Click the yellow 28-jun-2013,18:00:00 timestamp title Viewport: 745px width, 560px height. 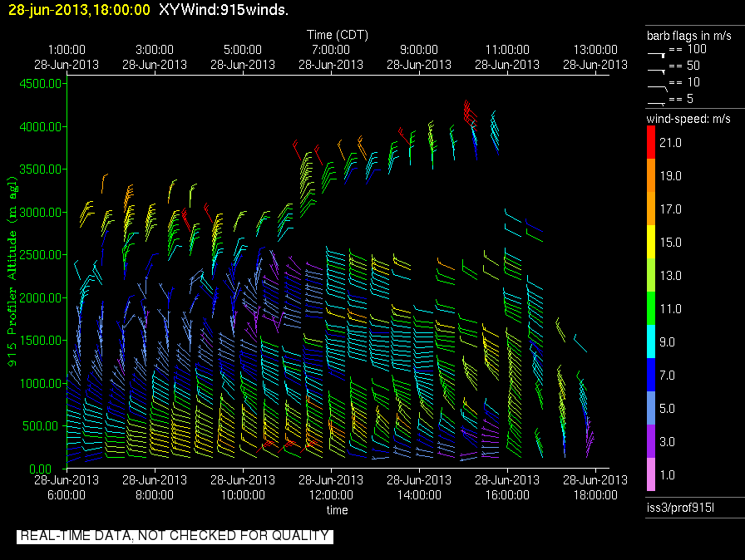click(79, 10)
